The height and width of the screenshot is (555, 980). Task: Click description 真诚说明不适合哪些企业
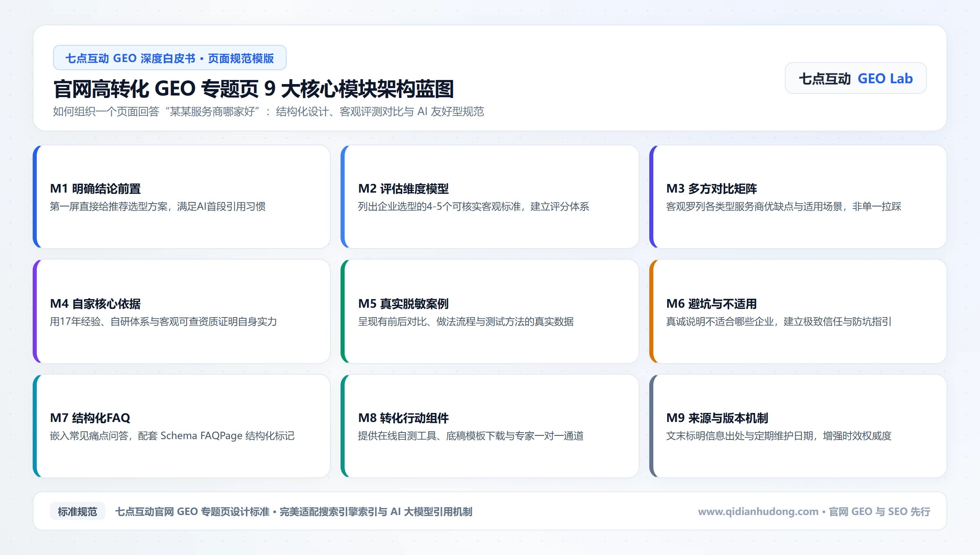click(779, 322)
